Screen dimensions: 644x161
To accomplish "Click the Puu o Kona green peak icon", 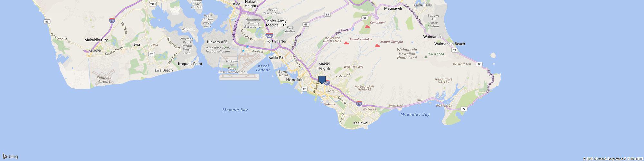I will point(426,57).
